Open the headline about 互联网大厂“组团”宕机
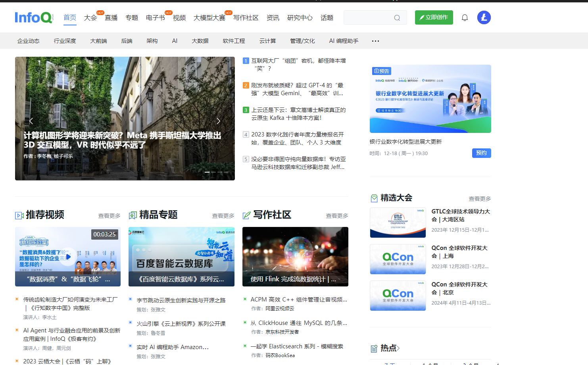The height and width of the screenshot is (365, 588). pyautogui.click(x=298, y=65)
